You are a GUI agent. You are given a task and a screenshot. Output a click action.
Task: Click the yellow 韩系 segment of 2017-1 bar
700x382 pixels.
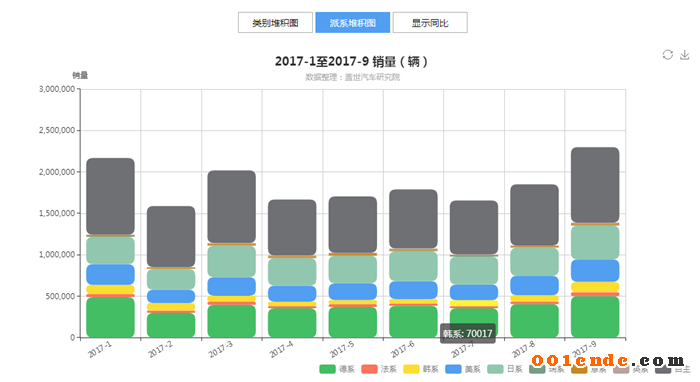pos(110,290)
